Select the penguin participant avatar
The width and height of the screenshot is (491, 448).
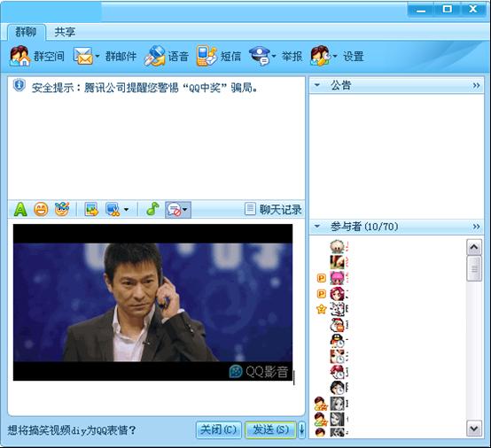tap(338, 340)
